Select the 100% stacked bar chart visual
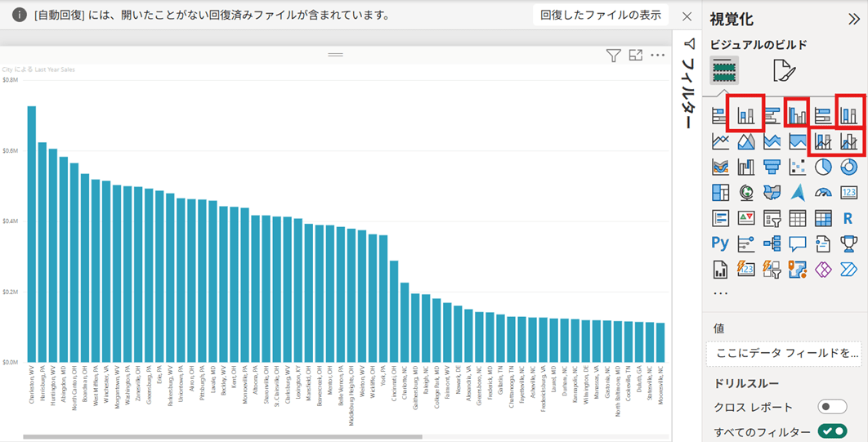 pos(824,116)
